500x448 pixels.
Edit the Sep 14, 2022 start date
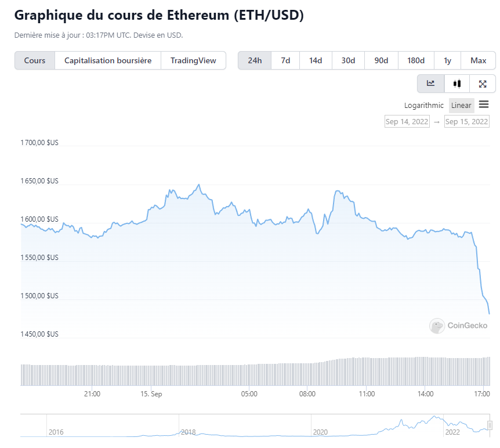tap(407, 121)
